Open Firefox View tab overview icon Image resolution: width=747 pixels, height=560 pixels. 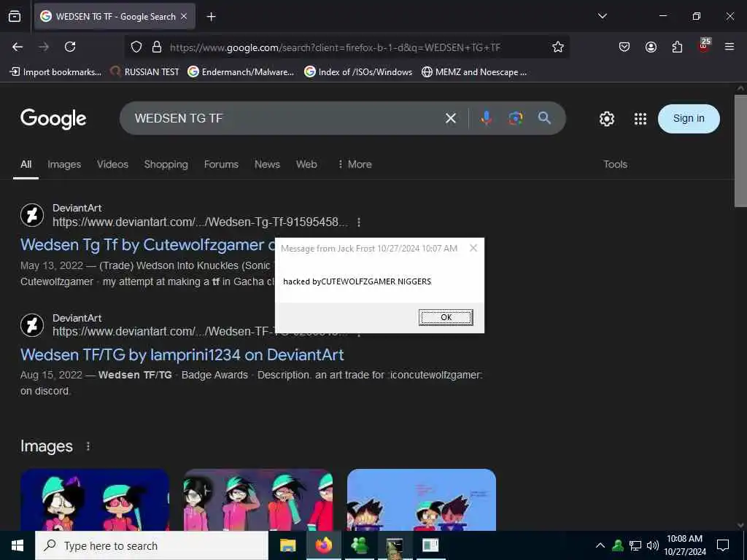point(15,16)
